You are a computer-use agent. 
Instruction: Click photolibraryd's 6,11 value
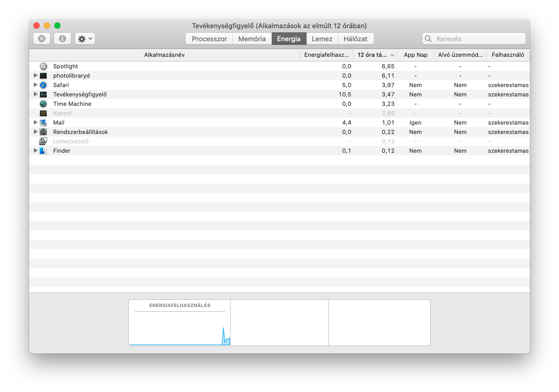(x=388, y=76)
